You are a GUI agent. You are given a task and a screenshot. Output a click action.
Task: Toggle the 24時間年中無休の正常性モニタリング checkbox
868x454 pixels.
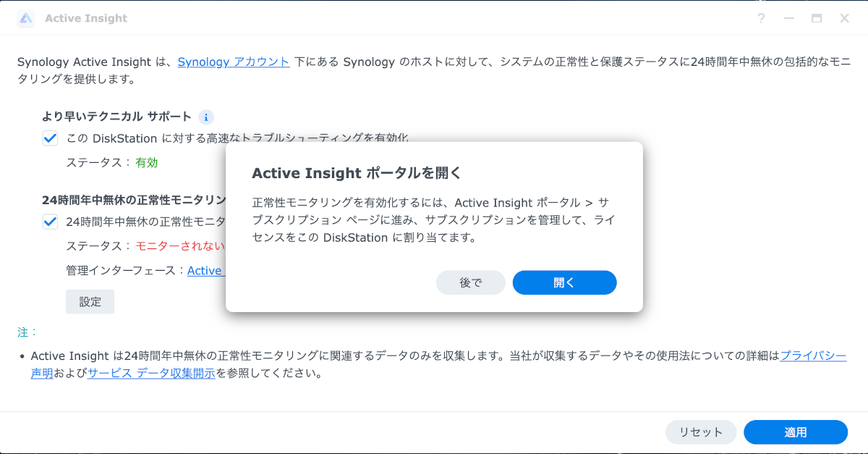coord(50,222)
